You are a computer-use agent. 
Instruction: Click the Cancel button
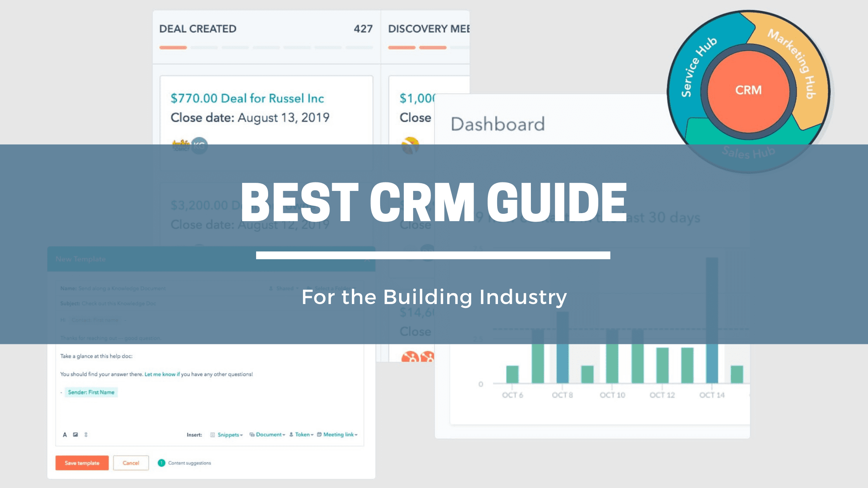tap(131, 463)
